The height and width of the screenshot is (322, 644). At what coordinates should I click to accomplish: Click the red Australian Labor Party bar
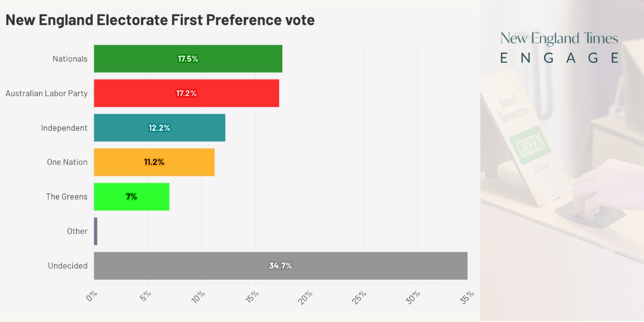(x=186, y=93)
